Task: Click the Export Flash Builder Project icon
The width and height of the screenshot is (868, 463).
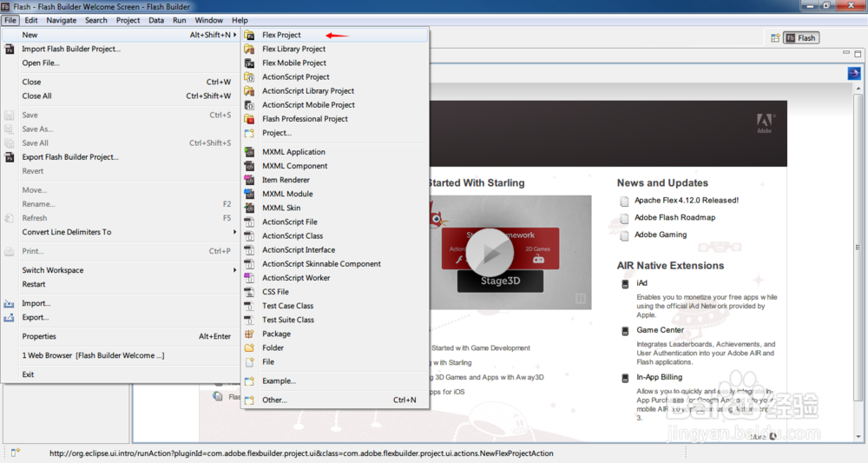Action: click(x=10, y=156)
